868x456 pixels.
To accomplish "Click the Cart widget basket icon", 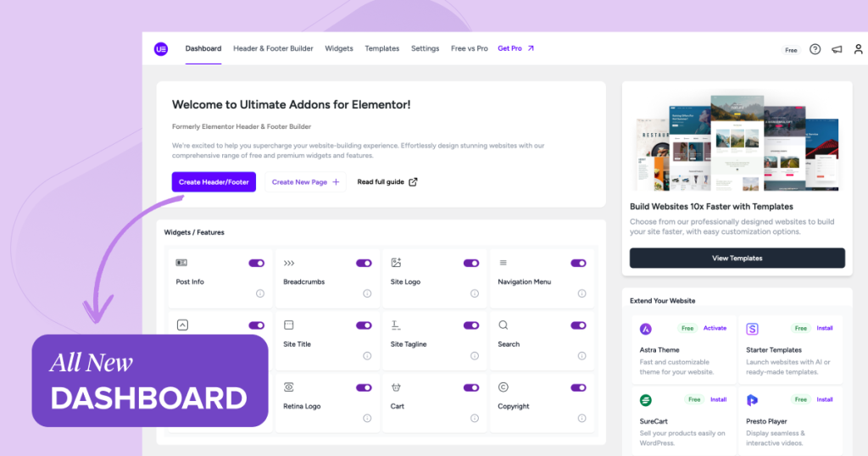I will pos(396,386).
